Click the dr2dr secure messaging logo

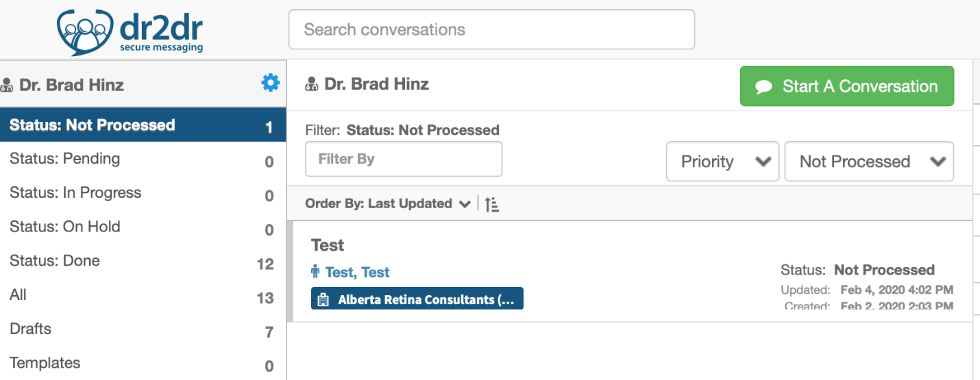(130, 31)
